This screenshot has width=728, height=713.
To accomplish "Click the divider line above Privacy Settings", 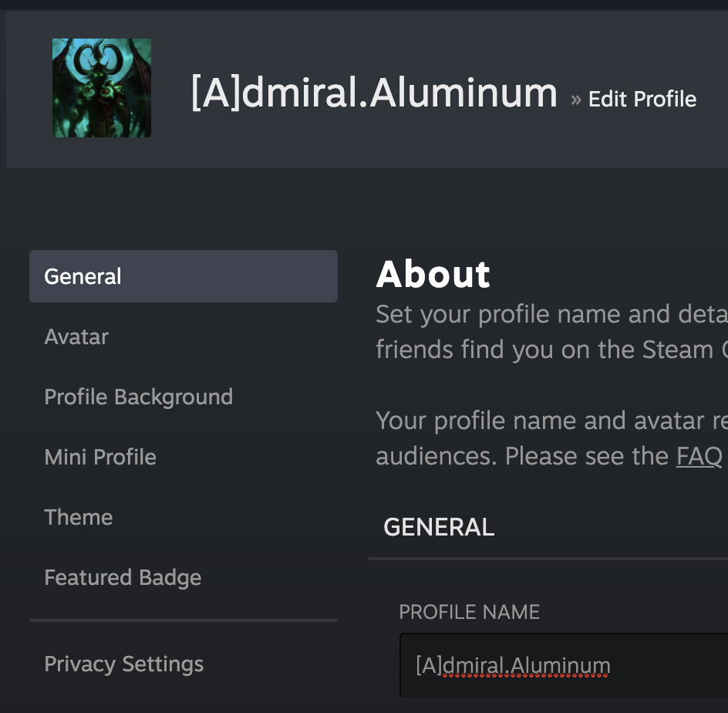I will (183, 620).
